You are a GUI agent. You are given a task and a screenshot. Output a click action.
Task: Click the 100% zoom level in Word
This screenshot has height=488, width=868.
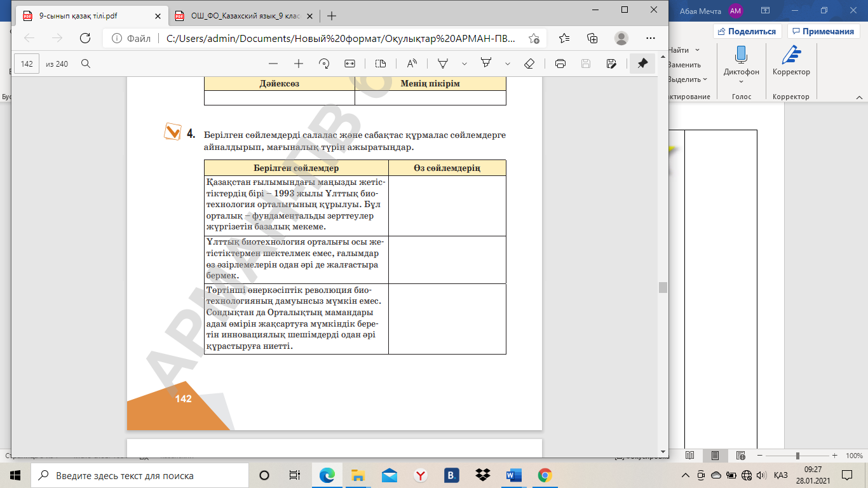854,456
